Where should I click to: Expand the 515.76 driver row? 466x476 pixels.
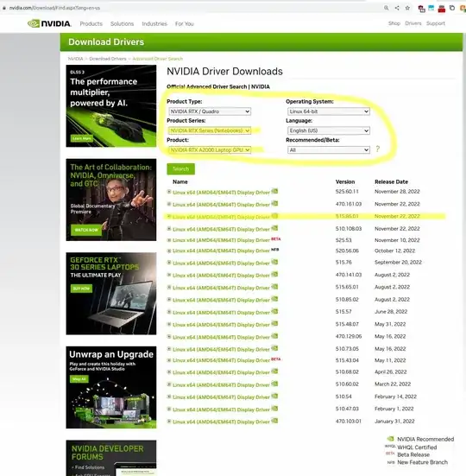click(169, 263)
